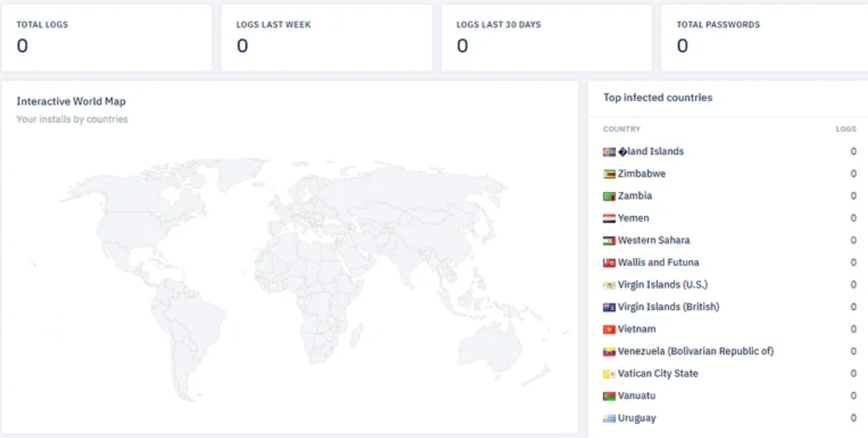The width and height of the screenshot is (868, 438).
Task: Click the Zambia flag icon
Action: click(609, 196)
